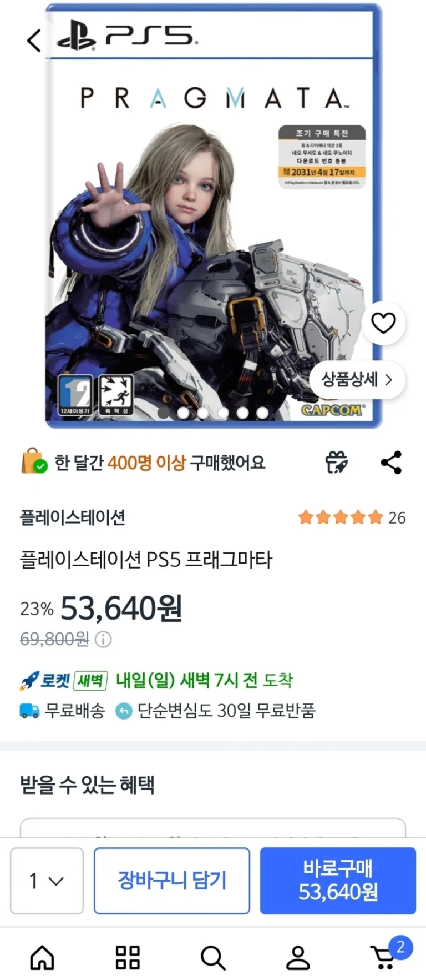Expand the quantity dropdown showing 1
The image size is (426, 980).
pos(47,881)
